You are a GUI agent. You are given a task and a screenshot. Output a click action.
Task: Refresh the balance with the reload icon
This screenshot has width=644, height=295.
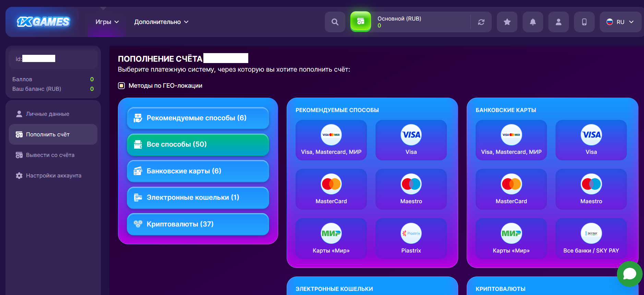(x=481, y=22)
